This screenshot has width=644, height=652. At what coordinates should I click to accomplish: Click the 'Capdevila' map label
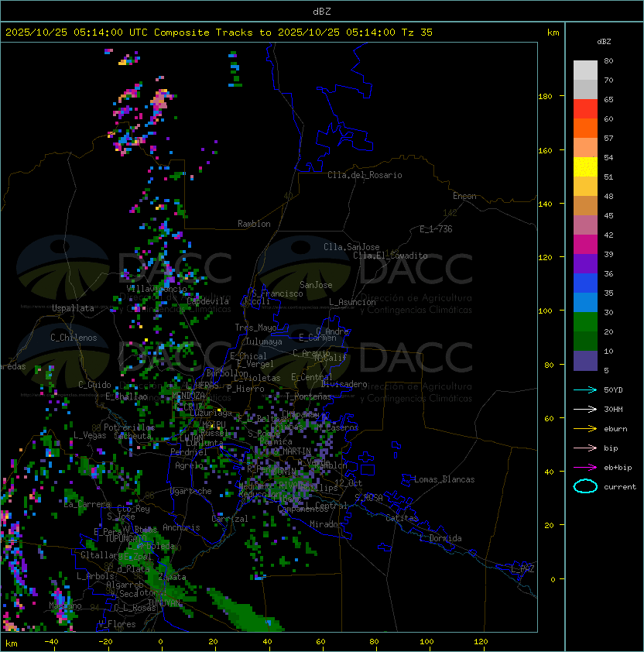tap(208, 301)
